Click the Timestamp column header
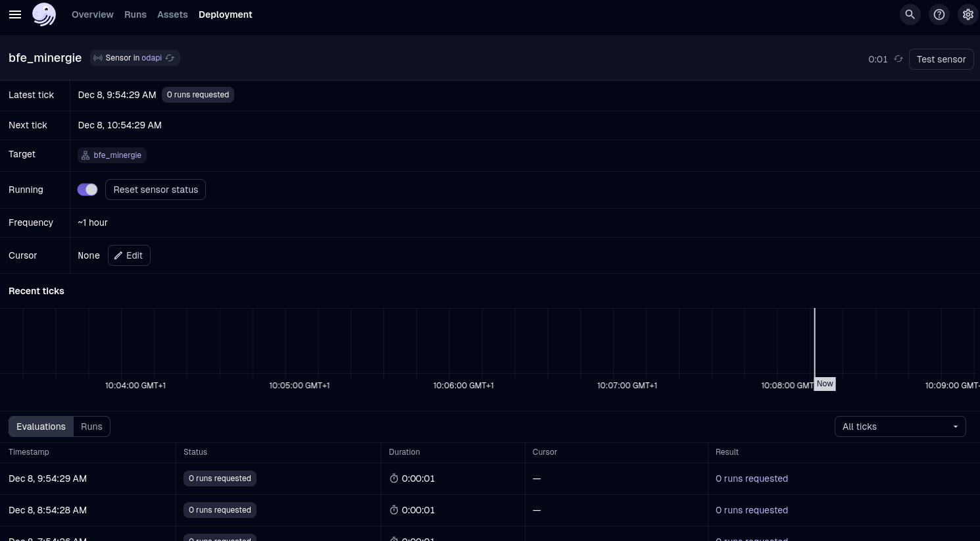The image size is (980, 541). tap(29, 452)
